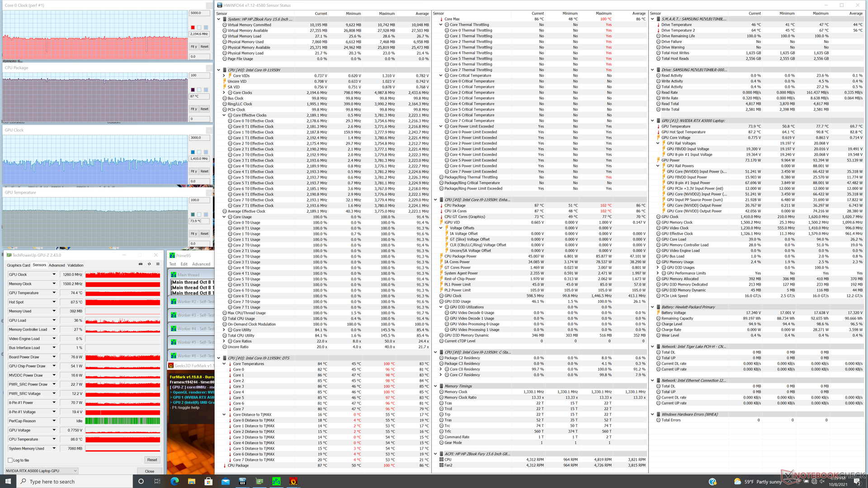Expand the Core VIDs row
868x488 pixels.
[x=224, y=76]
